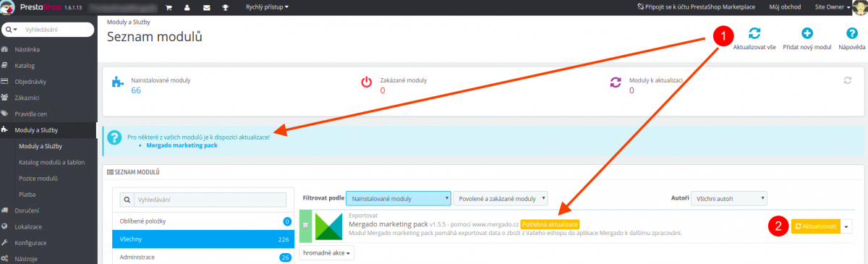
Task: Expand the arrow next to Aktualizovat button
Action: click(x=847, y=226)
